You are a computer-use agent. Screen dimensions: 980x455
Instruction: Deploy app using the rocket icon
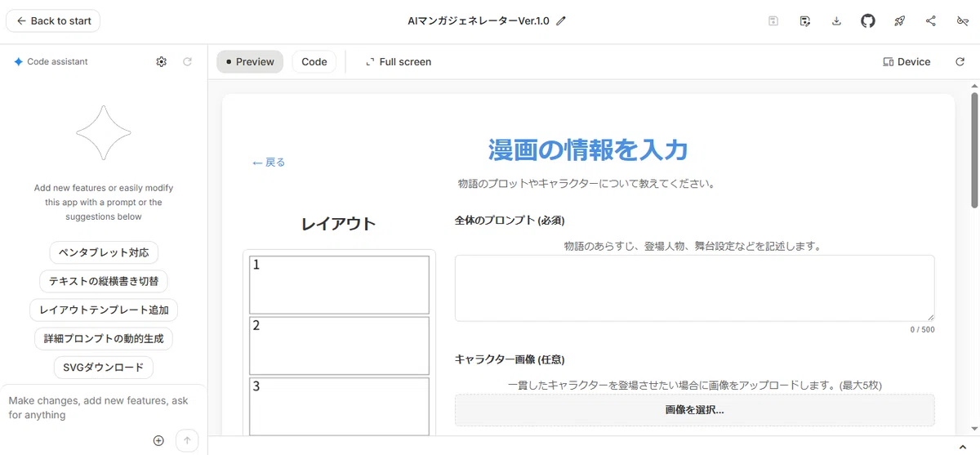point(899,21)
